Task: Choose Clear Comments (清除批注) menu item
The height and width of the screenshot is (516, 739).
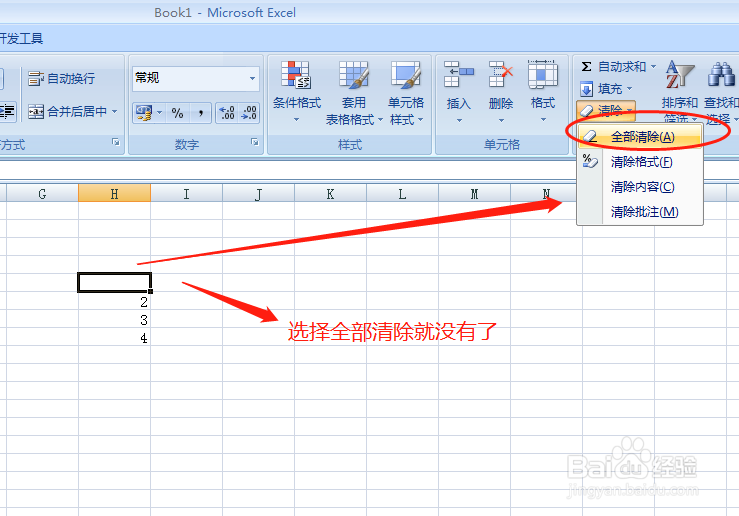Action: click(641, 212)
